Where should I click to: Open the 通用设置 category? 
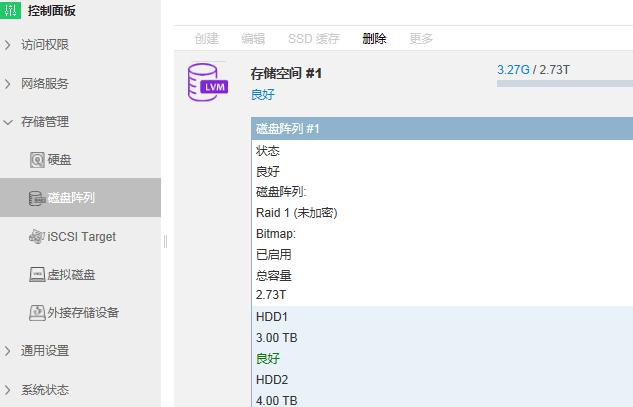pos(45,351)
